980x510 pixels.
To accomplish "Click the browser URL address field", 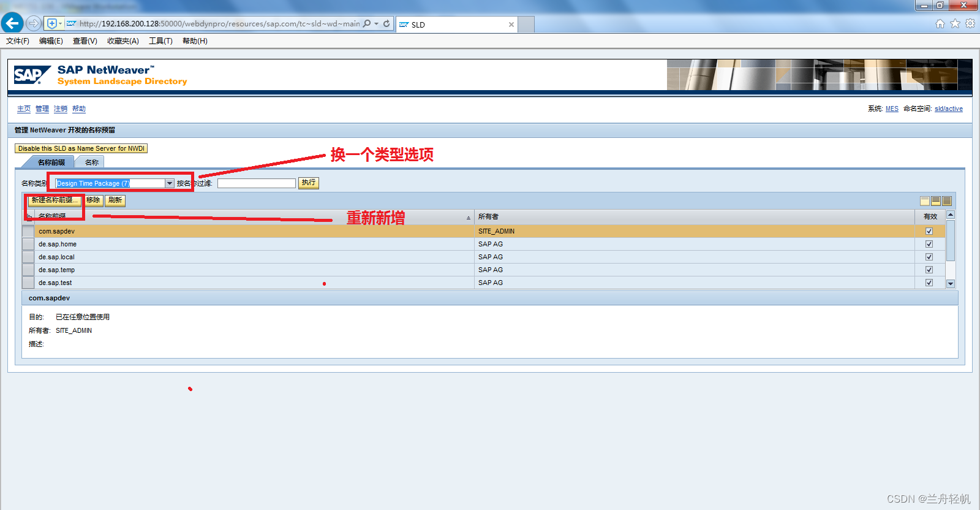I will (219, 24).
